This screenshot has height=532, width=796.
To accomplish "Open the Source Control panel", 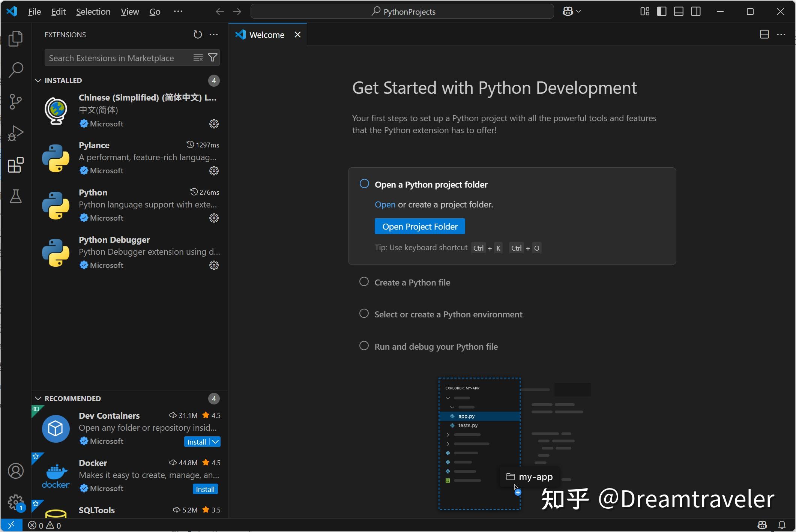I will pyautogui.click(x=15, y=101).
